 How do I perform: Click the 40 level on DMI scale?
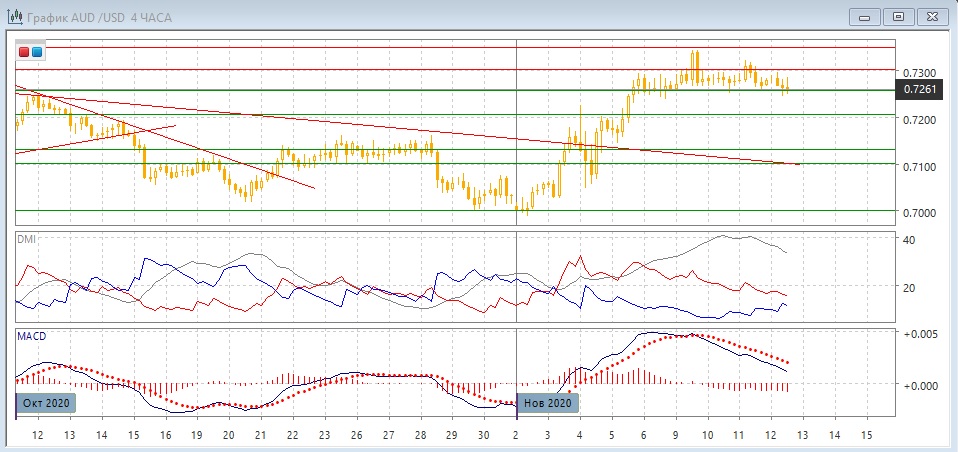(x=909, y=240)
